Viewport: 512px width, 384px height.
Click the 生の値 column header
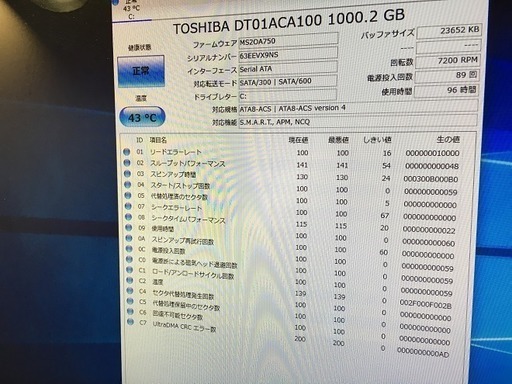click(448, 140)
